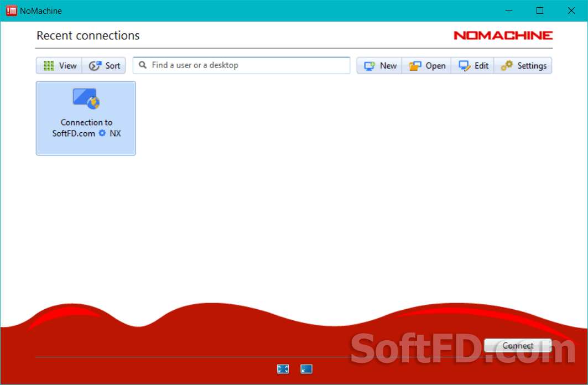Click the Connect button
The height and width of the screenshot is (385, 588).
518,346
